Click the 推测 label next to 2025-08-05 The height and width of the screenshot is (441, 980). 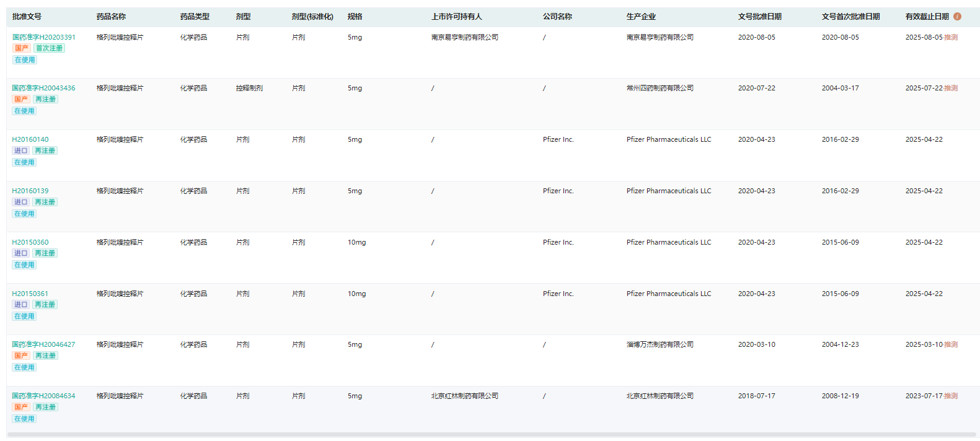951,37
